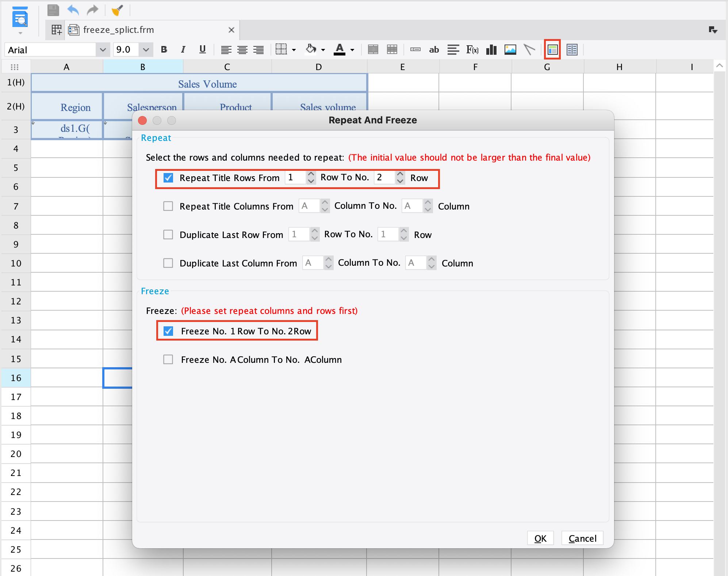Click the formula F(x) icon

point(472,50)
